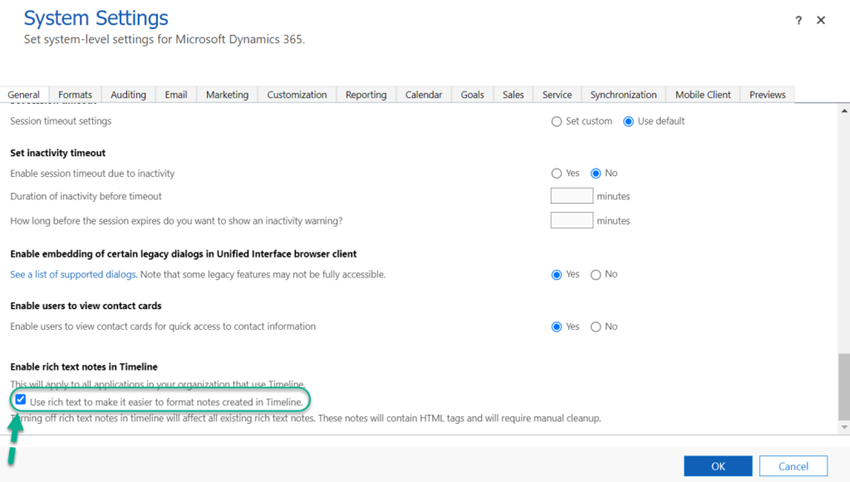850x482 pixels.
Task: Open the list of supported dialogs link
Action: click(74, 274)
